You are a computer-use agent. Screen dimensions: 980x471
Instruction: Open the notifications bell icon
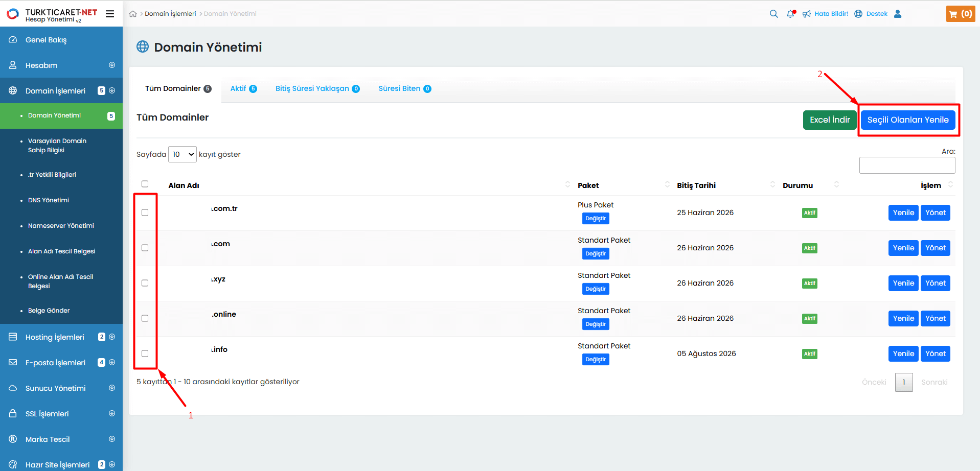pyautogui.click(x=790, y=14)
